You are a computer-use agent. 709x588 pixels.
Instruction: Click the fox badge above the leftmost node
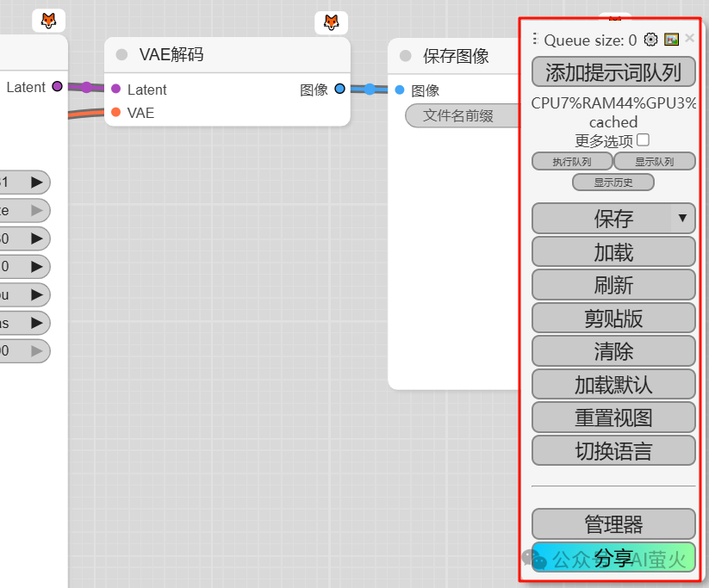(48, 21)
